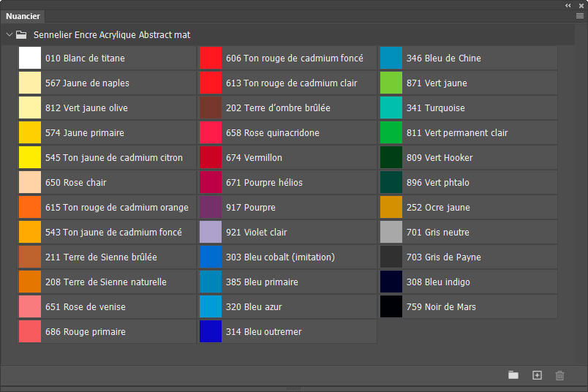588x392 pixels.
Task: Open the Nuancier panel flyout menu
Action: pos(580,16)
